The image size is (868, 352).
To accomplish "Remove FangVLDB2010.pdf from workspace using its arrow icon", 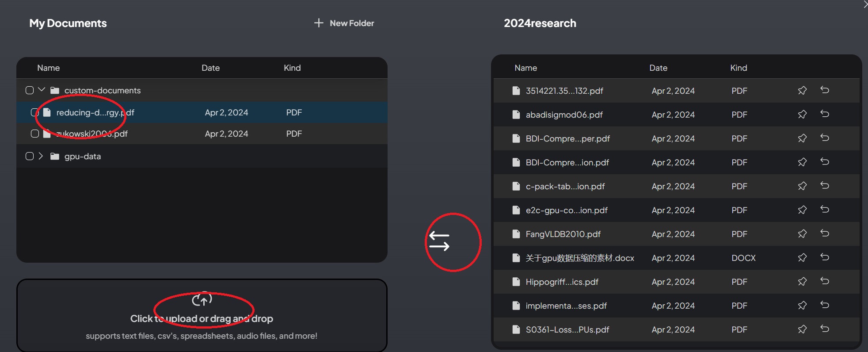I will coord(824,233).
